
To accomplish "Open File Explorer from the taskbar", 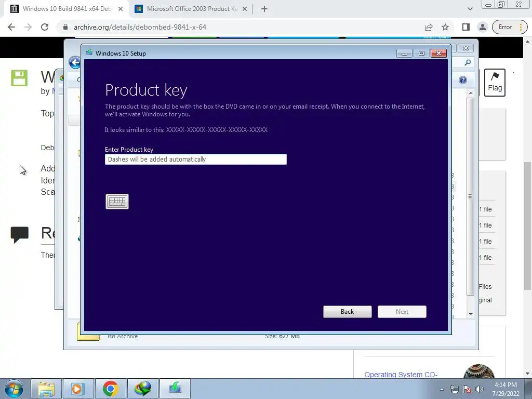I will (46, 389).
